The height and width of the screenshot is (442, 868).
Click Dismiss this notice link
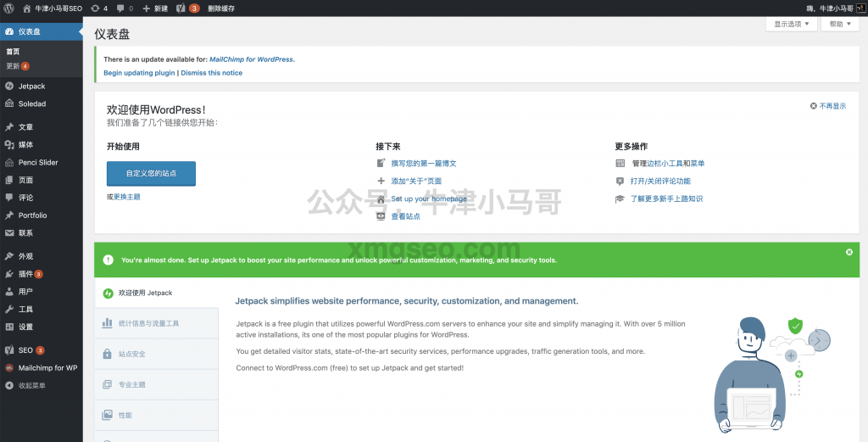click(211, 73)
